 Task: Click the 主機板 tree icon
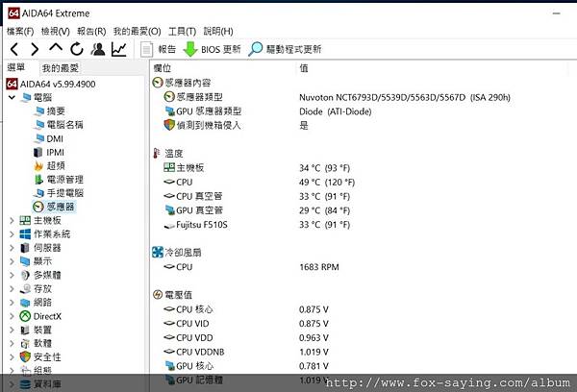pyautogui.click(x=25, y=221)
